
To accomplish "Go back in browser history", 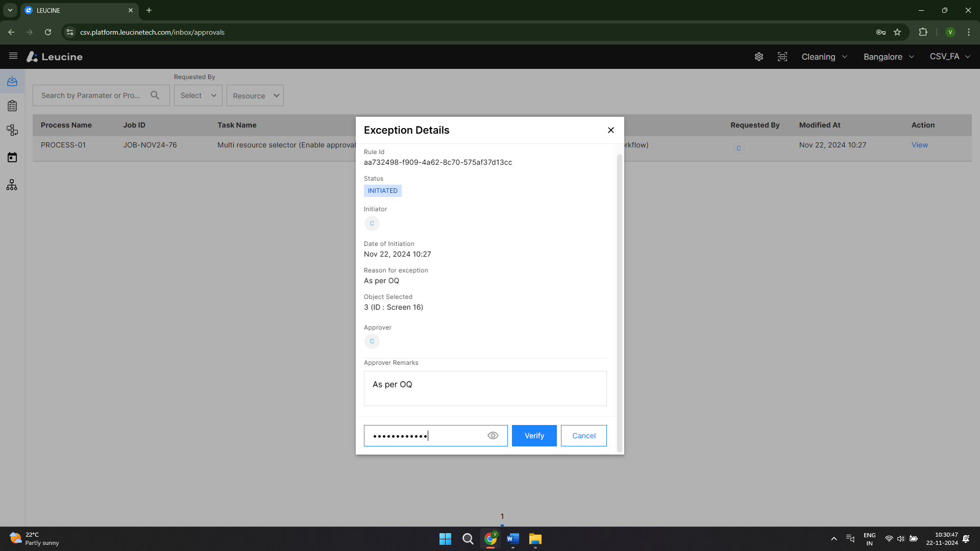I will click(11, 32).
